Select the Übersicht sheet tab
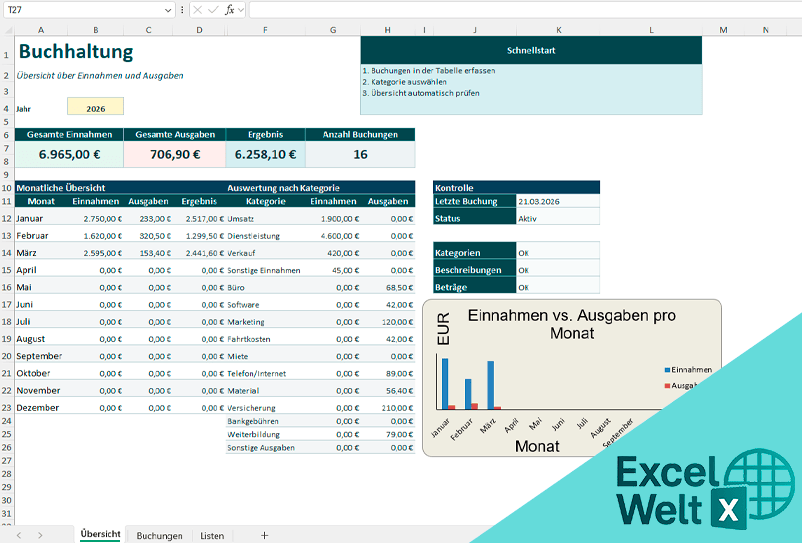The width and height of the screenshot is (802, 543). (100, 535)
